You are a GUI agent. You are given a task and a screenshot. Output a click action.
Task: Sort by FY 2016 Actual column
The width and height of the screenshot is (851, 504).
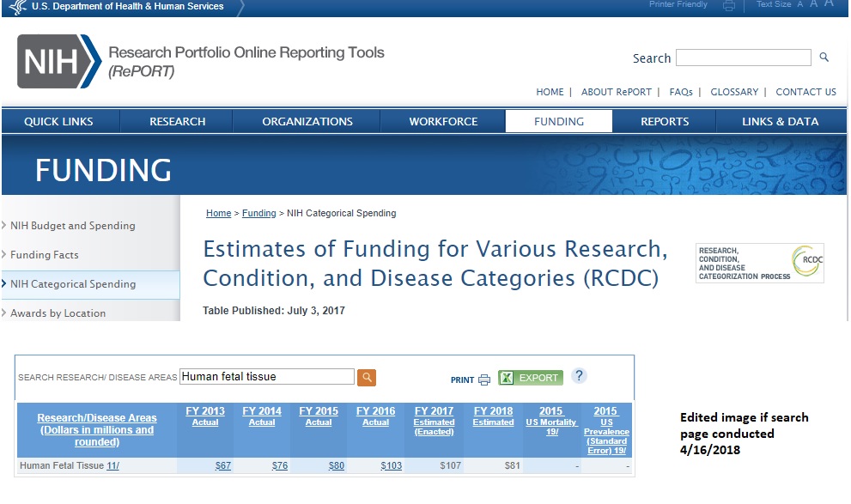pos(375,416)
